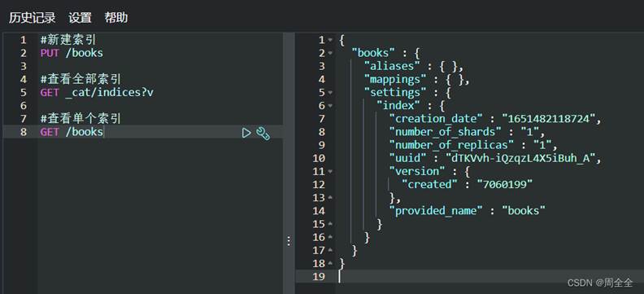Collapse the "index" block on response line 6

coord(330,106)
